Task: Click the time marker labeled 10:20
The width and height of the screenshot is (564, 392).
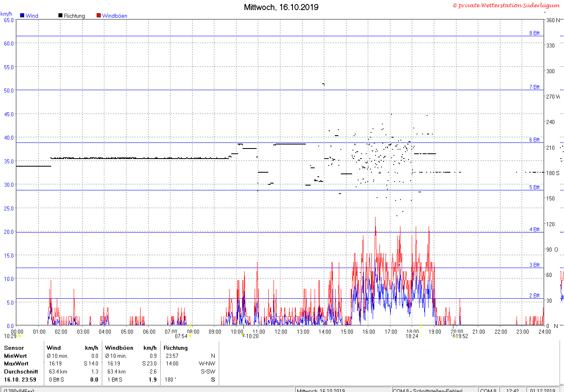Action: (x=243, y=335)
